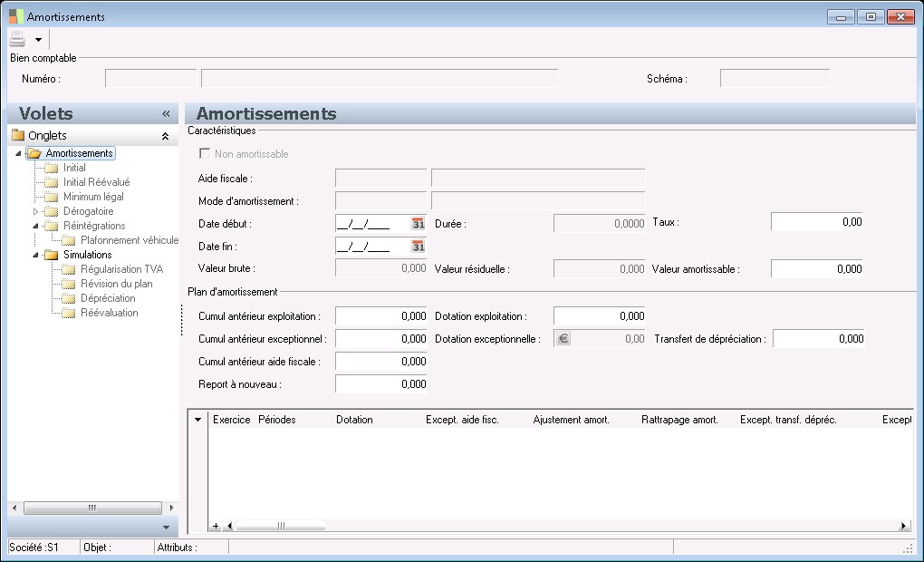Collapse the Onglets section using the chevron
This screenshot has height=562, width=924.
coord(165,136)
